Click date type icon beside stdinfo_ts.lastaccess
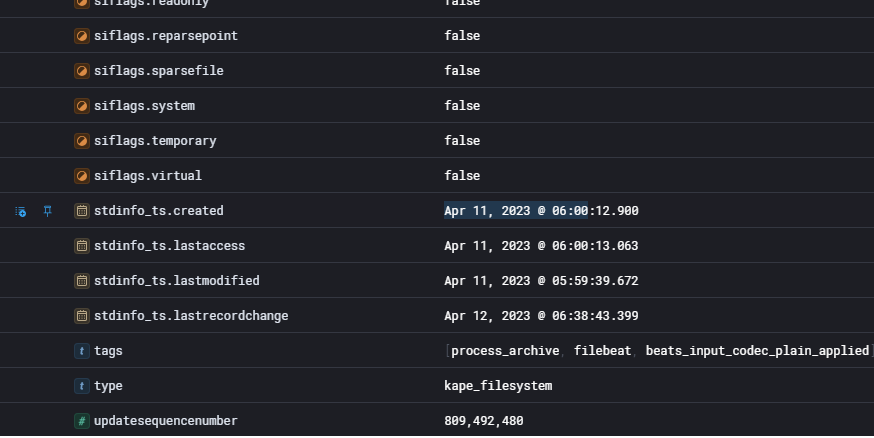This screenshot has width=874, height=438. 82,246
